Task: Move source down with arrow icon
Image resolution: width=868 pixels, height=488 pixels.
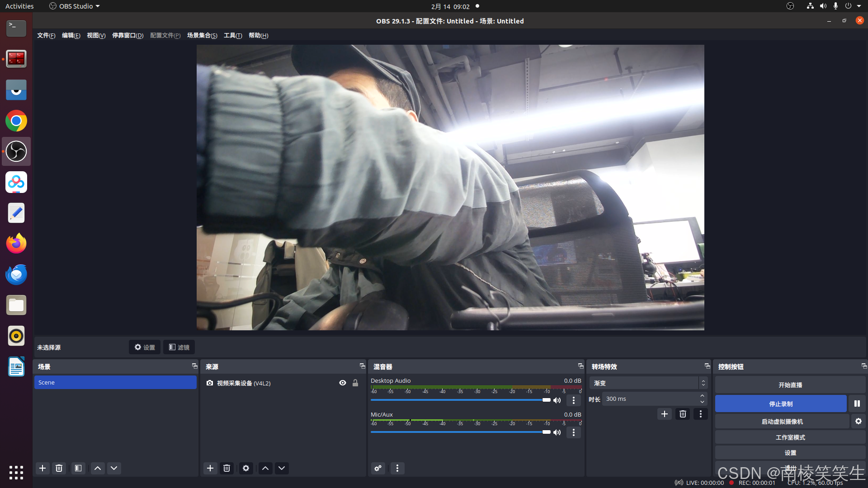Action: [x=282, y=468]
